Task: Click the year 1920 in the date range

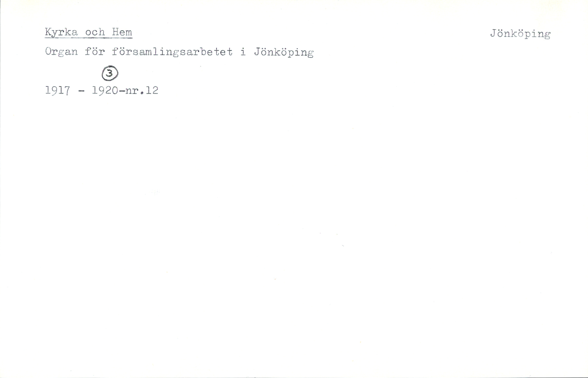Action: (105, 90)
